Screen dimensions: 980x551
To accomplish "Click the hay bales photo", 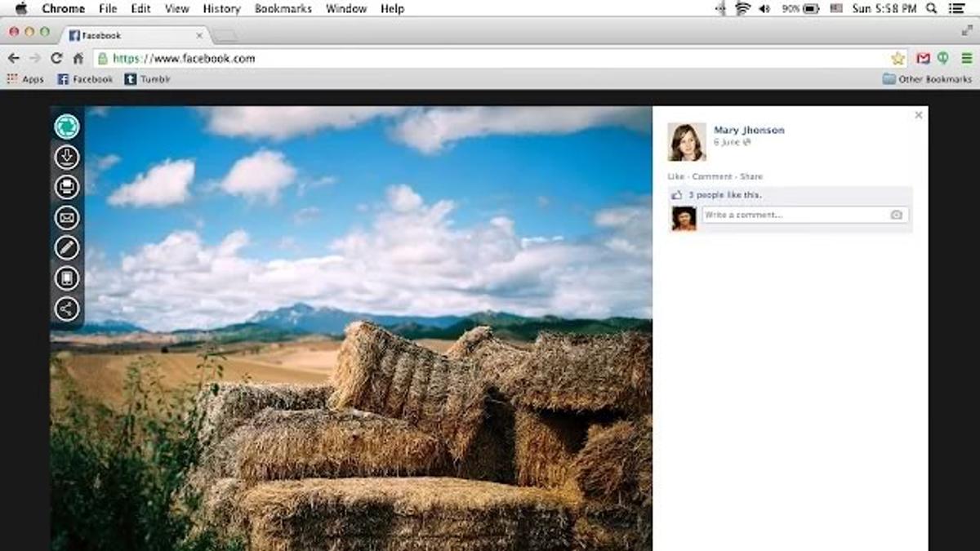I will [351, 328].
